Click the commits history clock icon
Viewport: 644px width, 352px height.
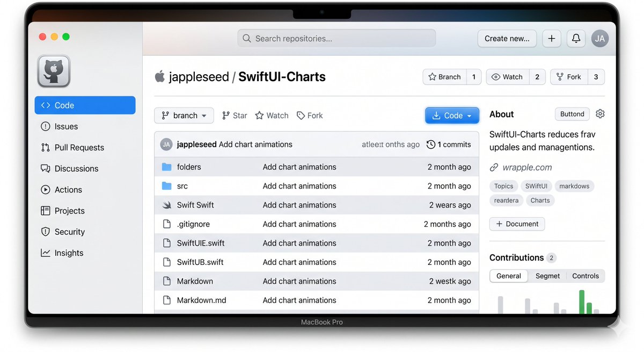point(431,145)
